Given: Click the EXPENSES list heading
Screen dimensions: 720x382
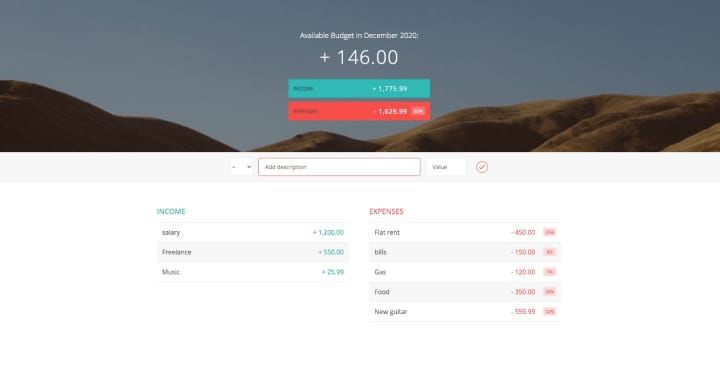Looking at the screenshot, I should tap(386, 212).
